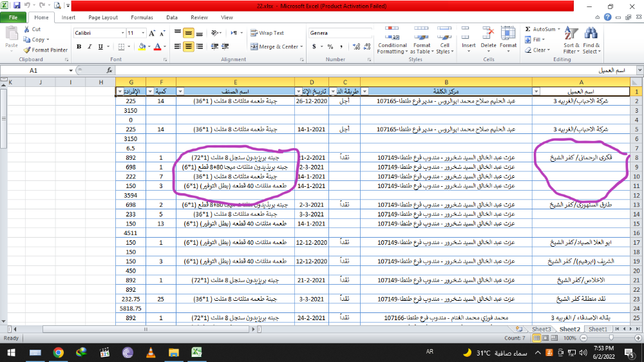Click Delete cells icon in ribbon
644x362 pixels.
[489, 40]
